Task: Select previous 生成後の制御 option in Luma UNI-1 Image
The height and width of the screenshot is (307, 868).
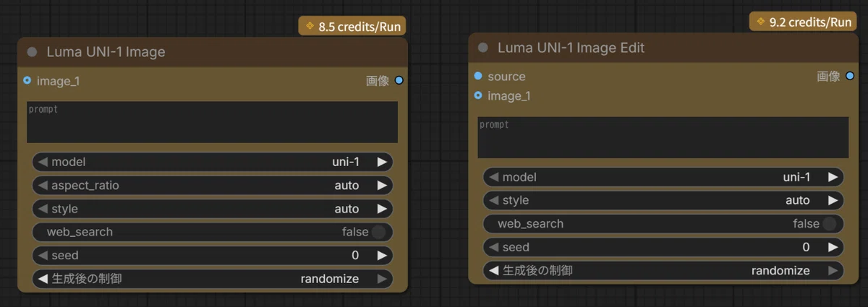Action: point(43,279)
